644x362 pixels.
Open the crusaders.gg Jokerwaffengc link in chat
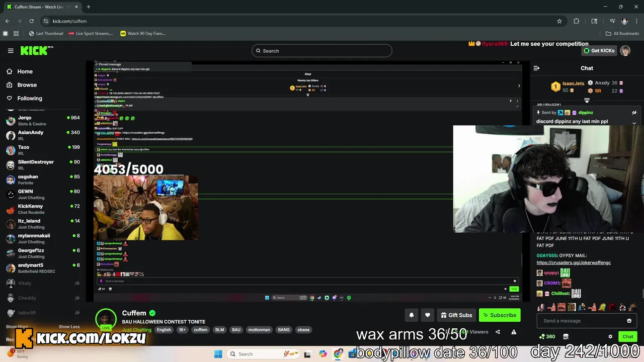pos(574,262)
